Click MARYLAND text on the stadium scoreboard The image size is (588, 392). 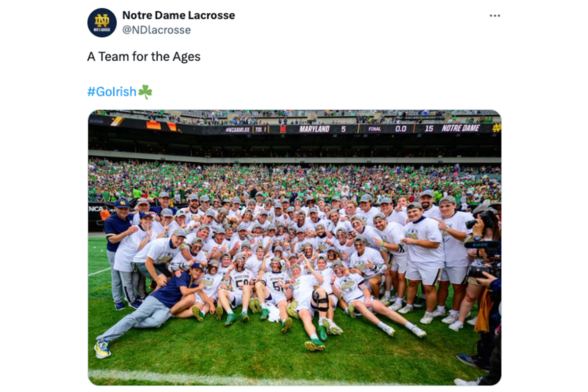click(x=315, y=129)
